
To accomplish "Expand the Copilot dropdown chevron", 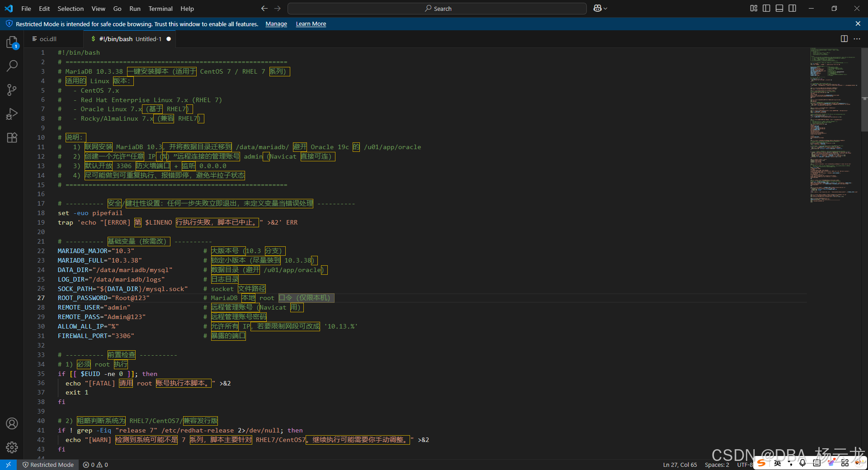I will (x=606, y=8).
